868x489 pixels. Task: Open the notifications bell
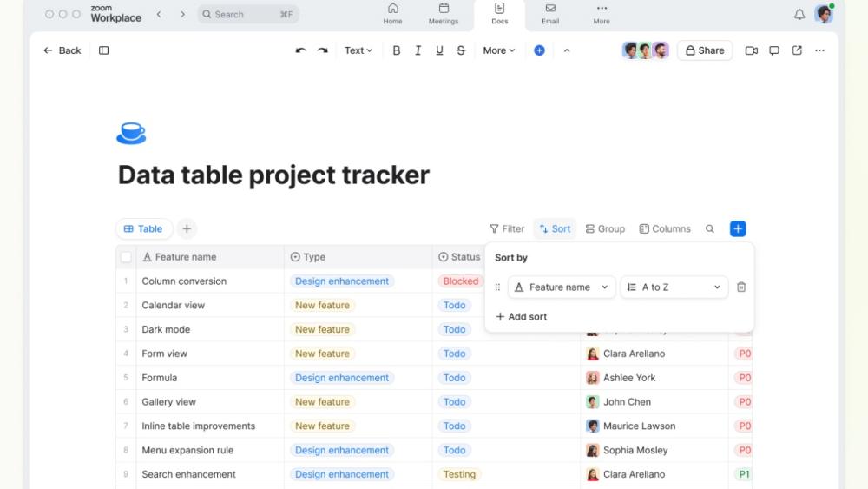799,15
